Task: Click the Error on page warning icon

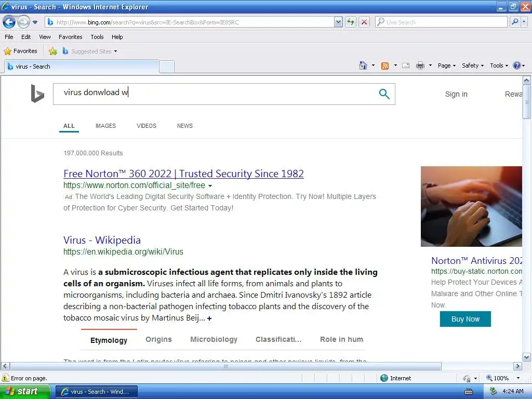Action: click(5, 378)
